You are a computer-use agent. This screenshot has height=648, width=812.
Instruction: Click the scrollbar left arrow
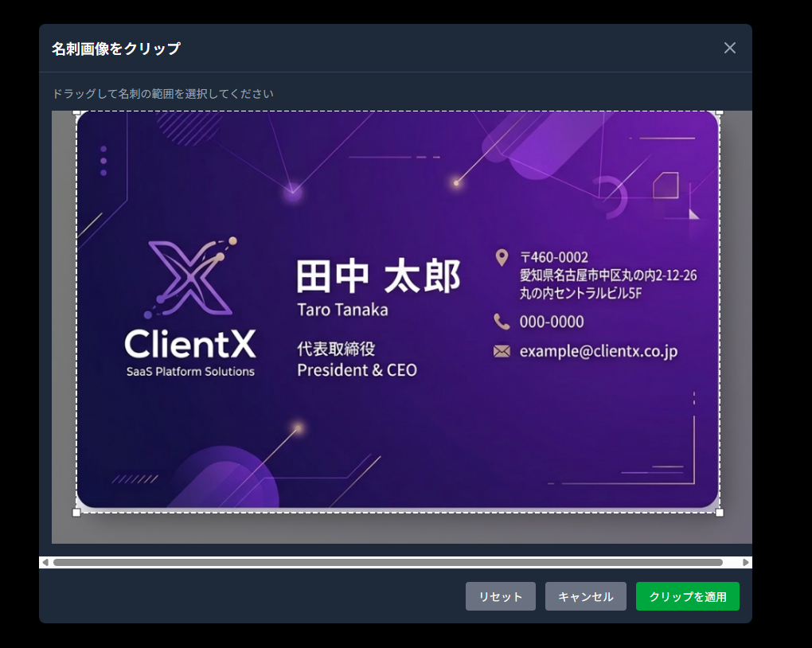coord(45,562)
